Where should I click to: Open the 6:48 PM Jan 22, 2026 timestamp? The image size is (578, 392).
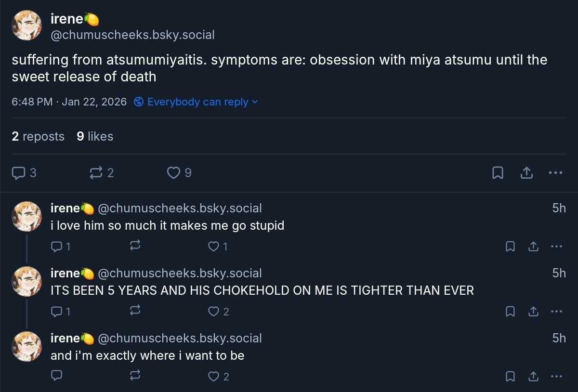click(69, 102)
